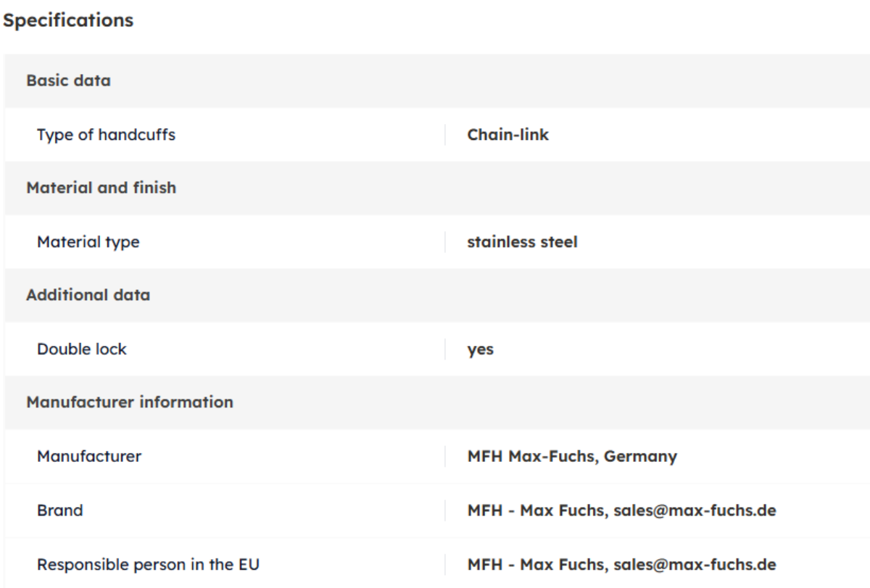This screenshot has width=870, height=588.
Task: Click the stainless steel value
Action: [x=522, y=242]
